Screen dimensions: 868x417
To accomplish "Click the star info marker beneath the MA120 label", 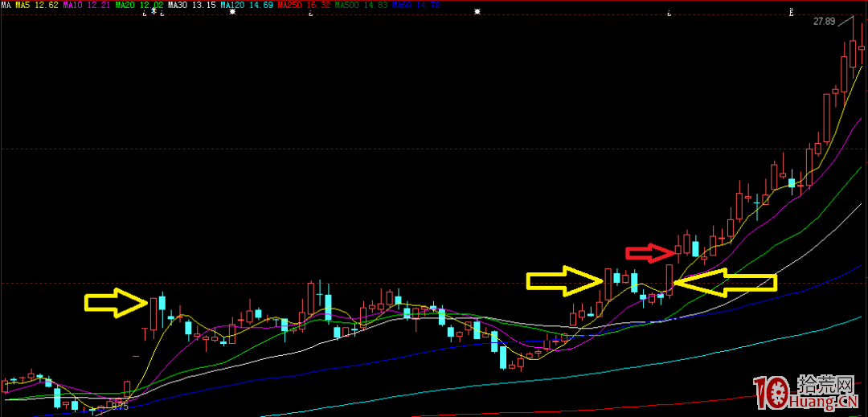I will point(232,11).
